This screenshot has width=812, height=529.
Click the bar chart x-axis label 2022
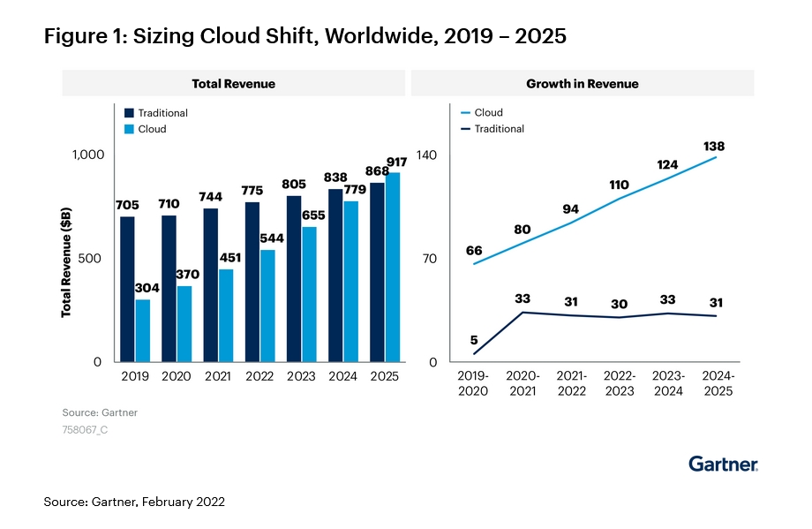(259, 377)
